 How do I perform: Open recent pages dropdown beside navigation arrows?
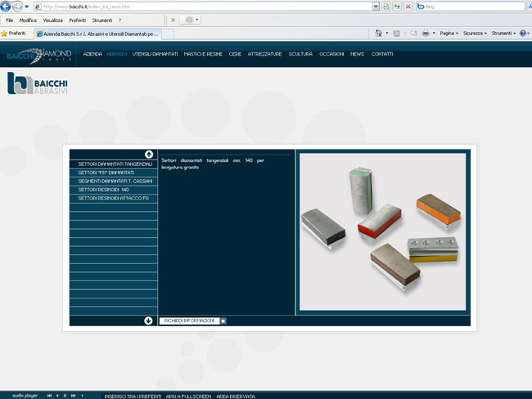pos(27,7)
